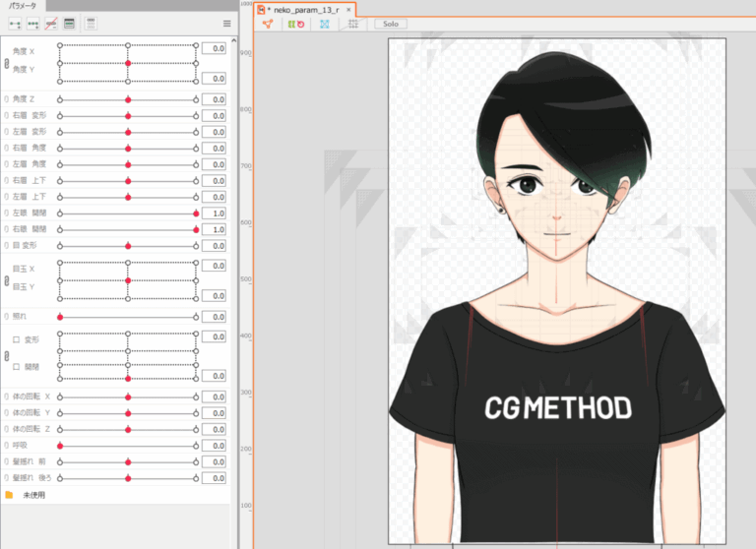Click the blue fit-to-view icon in canvas toolbar
The image size is (756, 549).
323,23
